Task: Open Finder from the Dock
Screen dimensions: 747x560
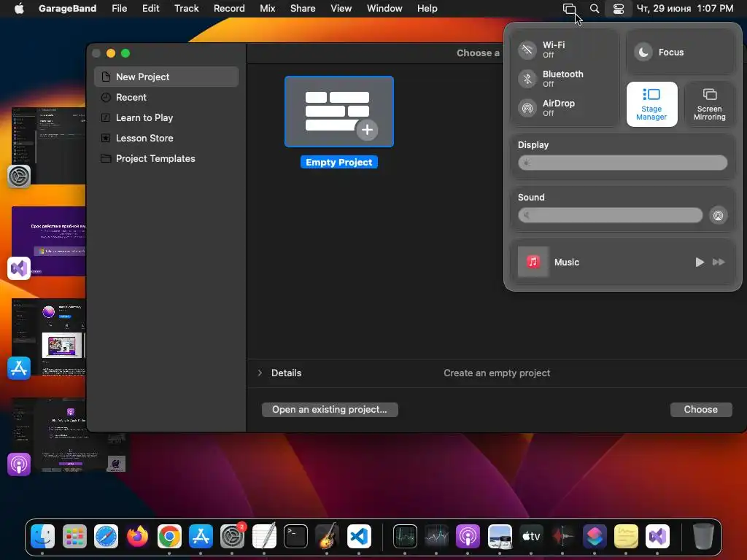Action: point(43,537)
